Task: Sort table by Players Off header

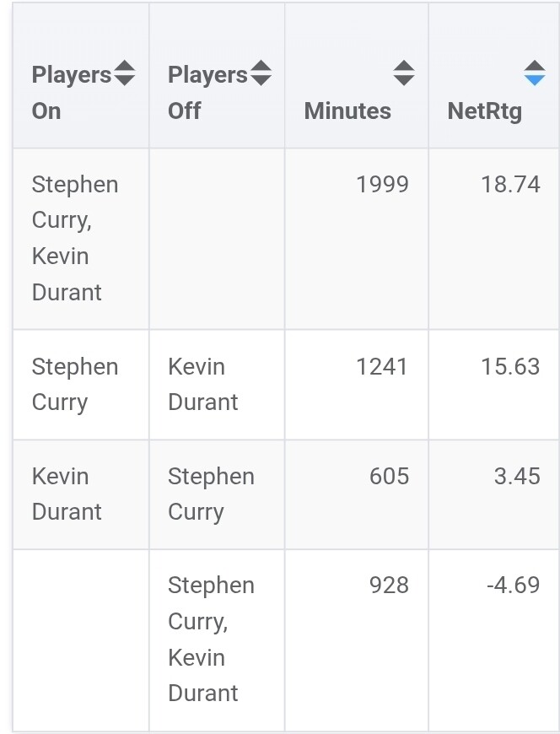Action: pyautogui.click(x=207, y=93)
